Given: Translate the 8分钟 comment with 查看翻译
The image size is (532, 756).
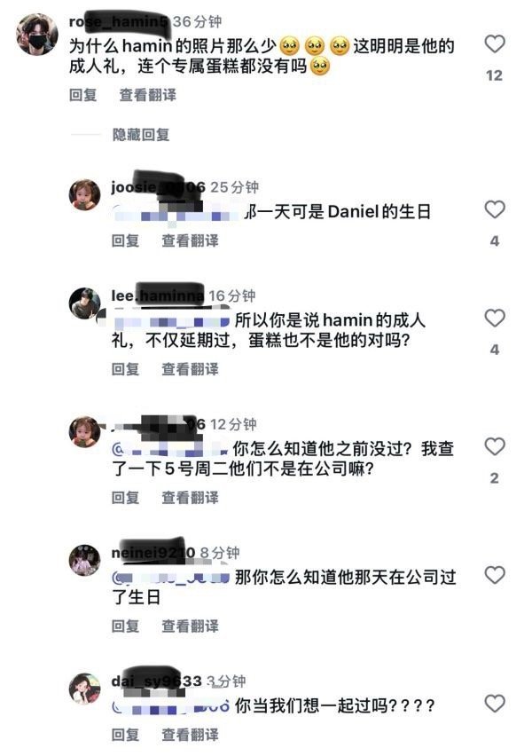Looking at the screenshot, I should click(x=190, y=626).
